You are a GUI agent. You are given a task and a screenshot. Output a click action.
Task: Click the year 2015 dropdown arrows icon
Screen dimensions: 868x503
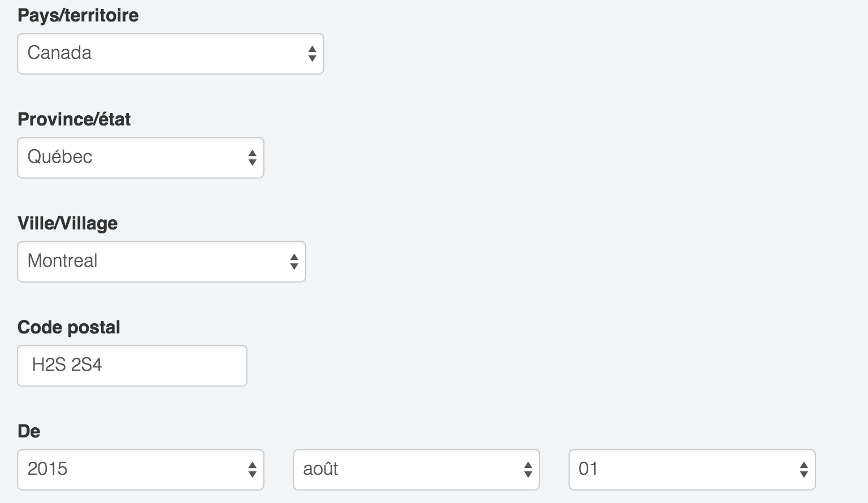[x=252, y=470]
